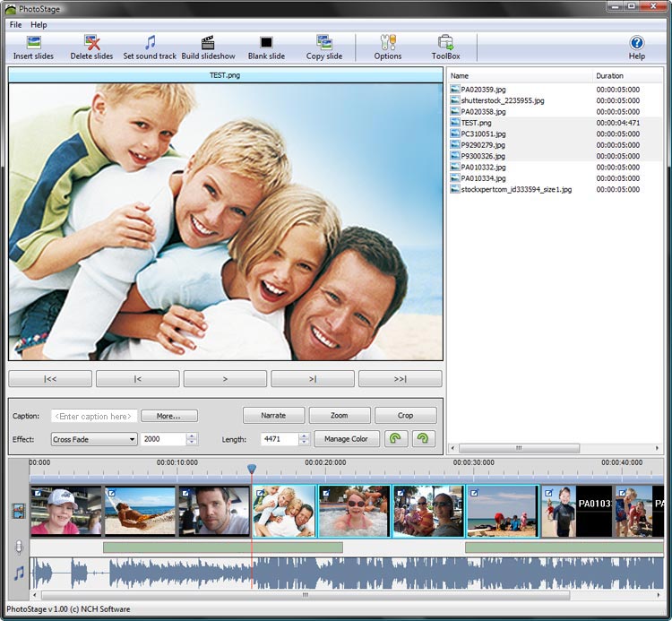Open the Options tool
This screenshot has height=621, width=672.
coord(388,43)
